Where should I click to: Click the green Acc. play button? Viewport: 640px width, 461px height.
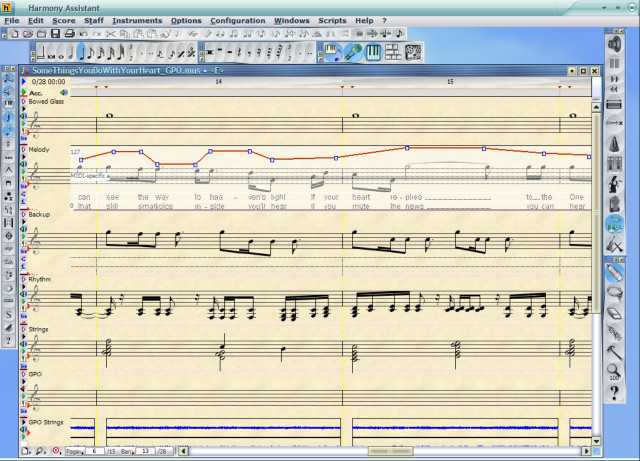point(24,93)
